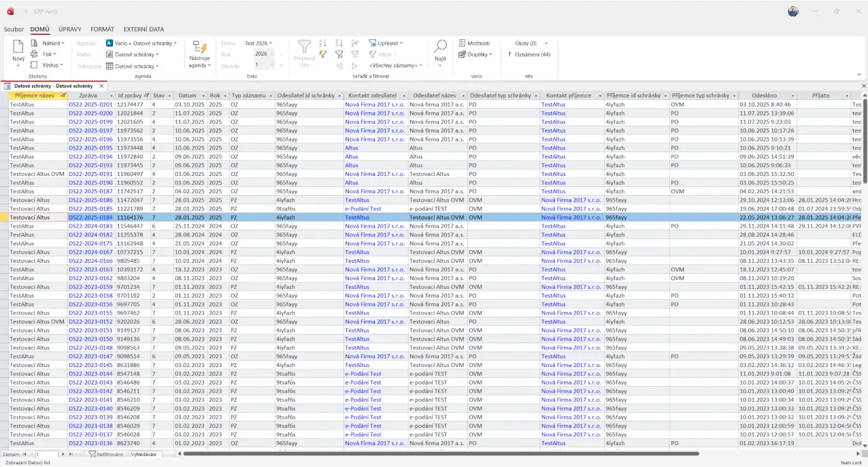The image size is (868, 467).
Task: Open the Firma Test 2026 dropdown
Action: (x=258, y=43)
